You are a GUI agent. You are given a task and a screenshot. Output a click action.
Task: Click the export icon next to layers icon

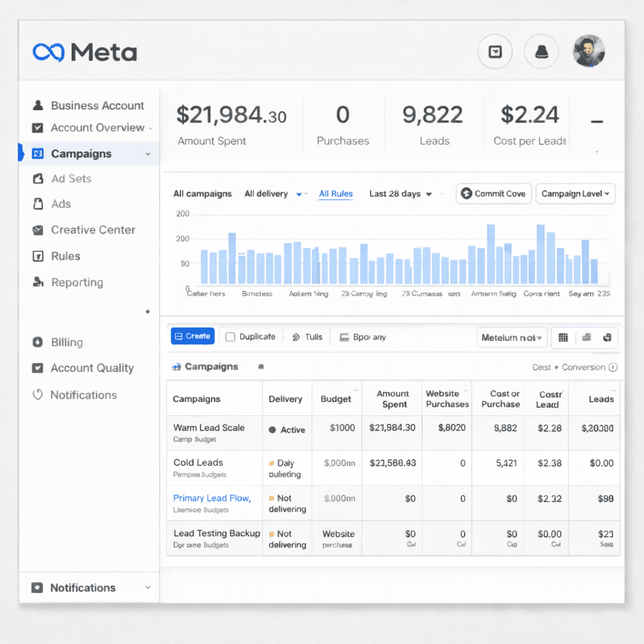click(607, 338)
